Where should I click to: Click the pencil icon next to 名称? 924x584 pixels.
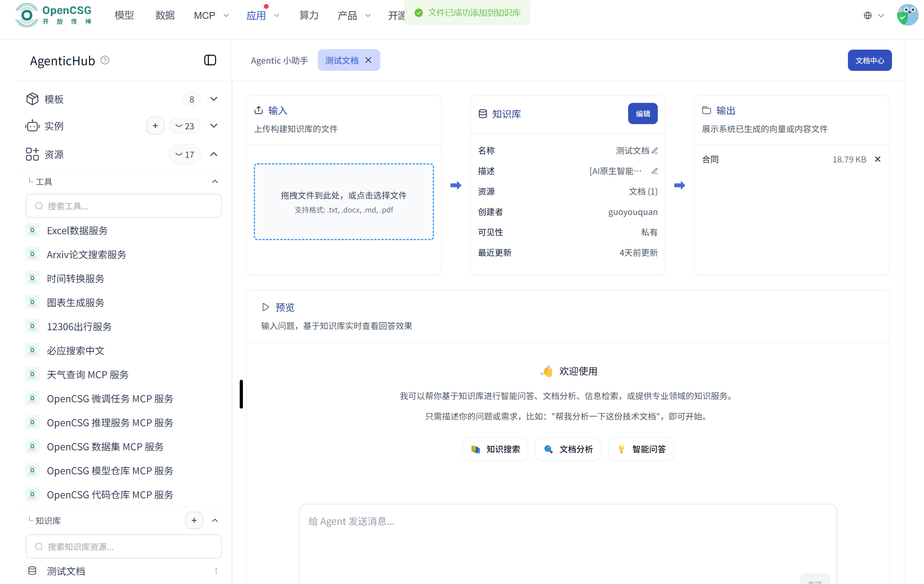[655, 151]
